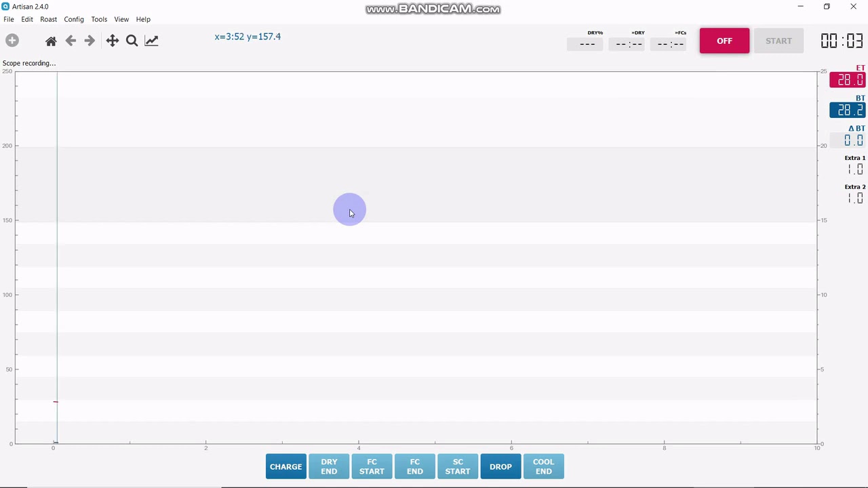
Task: Mark the CHARGE event
Action: click(x=285, y=466)
